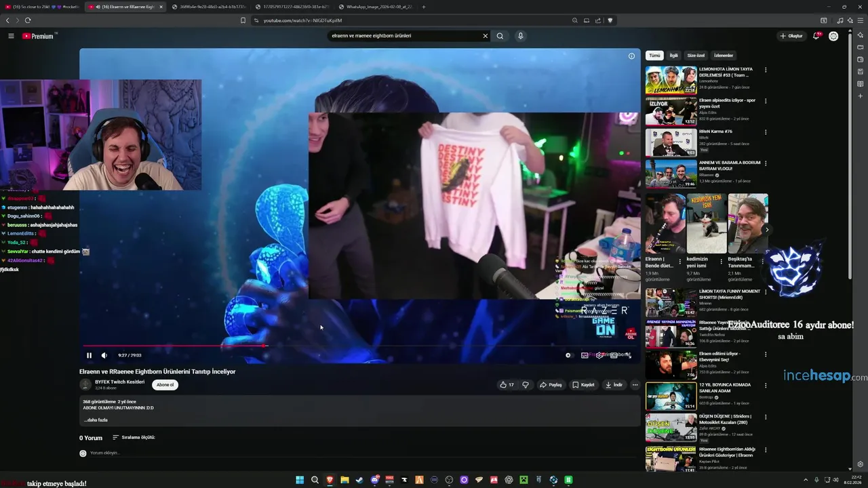Screen dimensions: 868x488
Task: Open ChatGPT icon in the taskbar
Action: [x=509, y=480]
